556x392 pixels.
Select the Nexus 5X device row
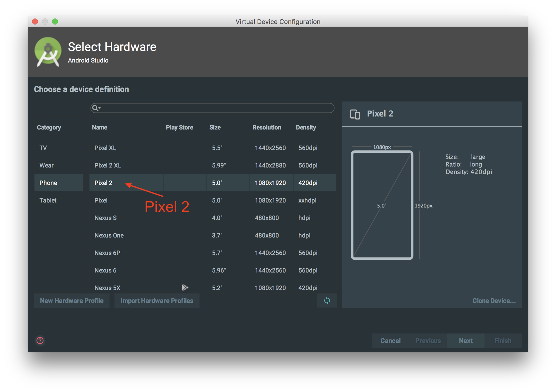coord(212,286)
